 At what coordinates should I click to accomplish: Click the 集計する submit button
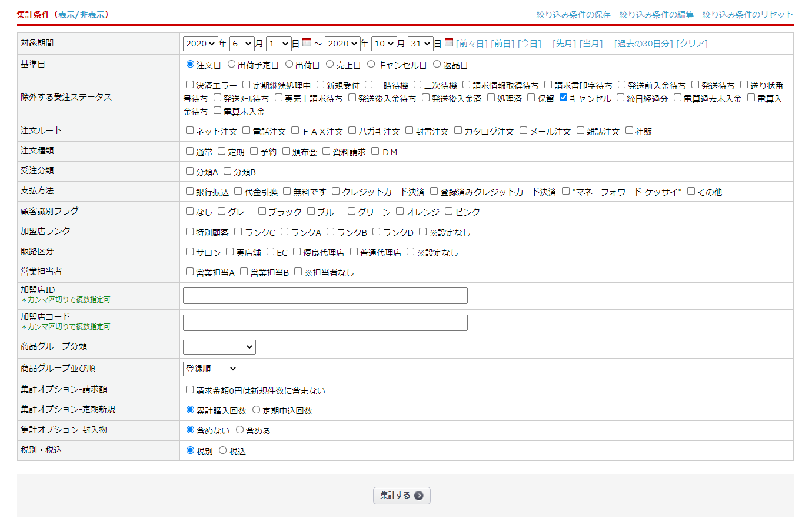click(x=401, y=496)
